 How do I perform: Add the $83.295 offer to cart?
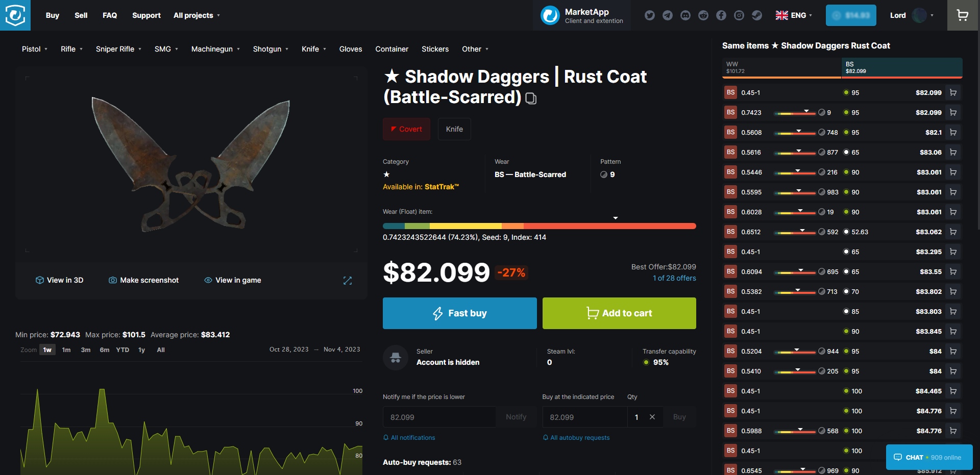tap(953, 252)
